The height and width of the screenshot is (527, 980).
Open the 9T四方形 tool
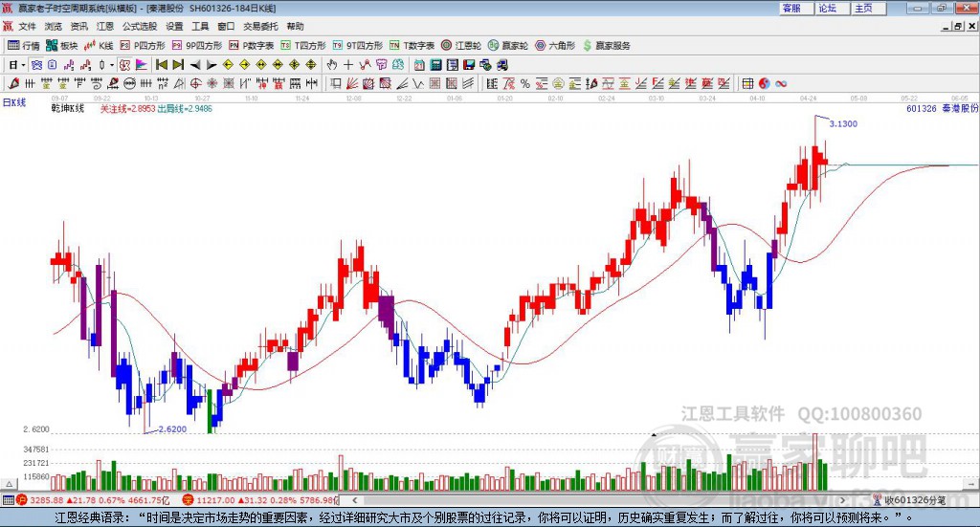click(358, 46)
